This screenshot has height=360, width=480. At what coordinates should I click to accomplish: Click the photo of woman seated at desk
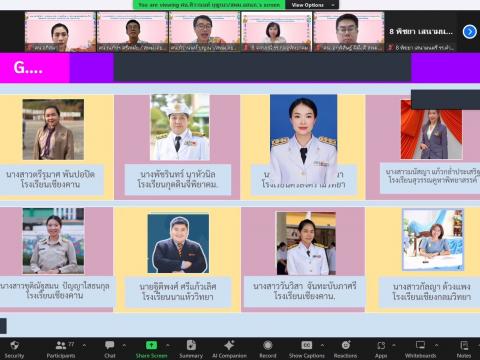(433, 239)
